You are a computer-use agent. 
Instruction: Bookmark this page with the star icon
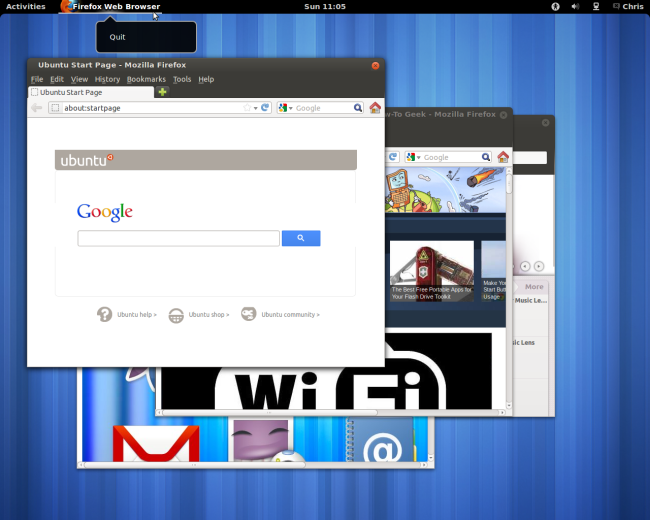[247, 108]
